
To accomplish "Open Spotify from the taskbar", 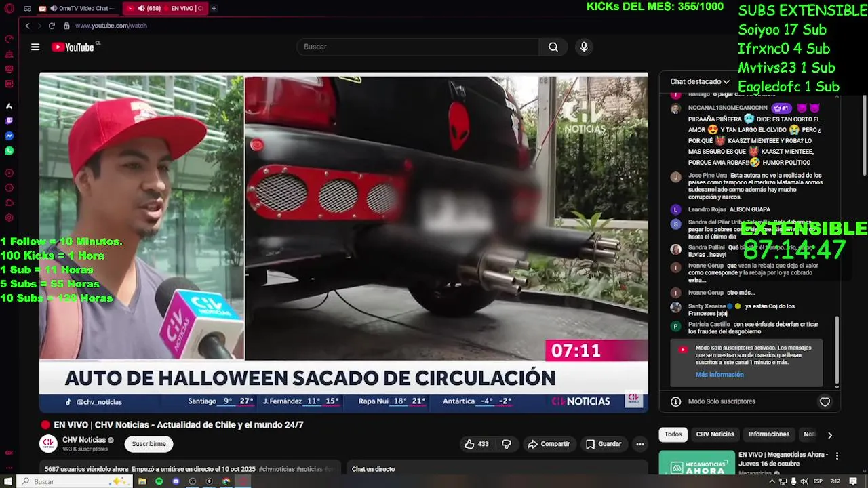I will pos(159,481).
